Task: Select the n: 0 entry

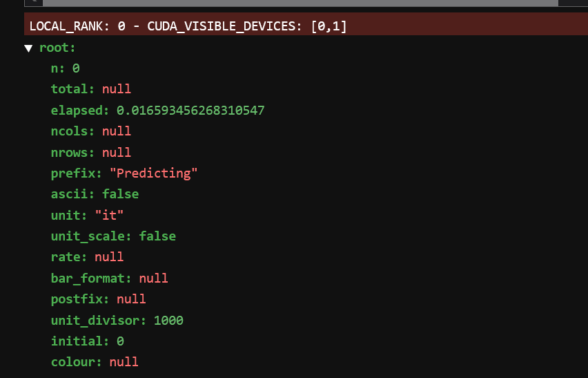Action: (x=66, y=68)
